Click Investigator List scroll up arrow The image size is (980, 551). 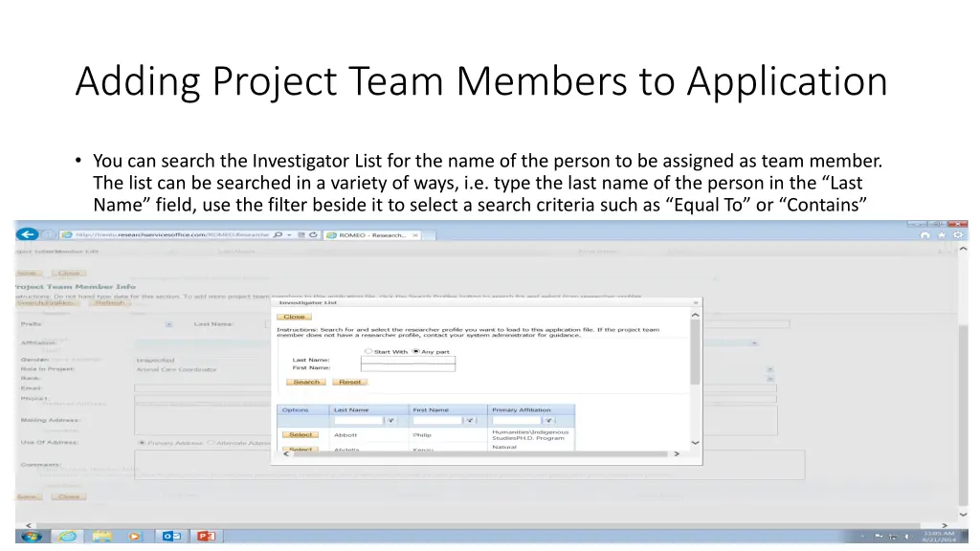click(695, 316)
